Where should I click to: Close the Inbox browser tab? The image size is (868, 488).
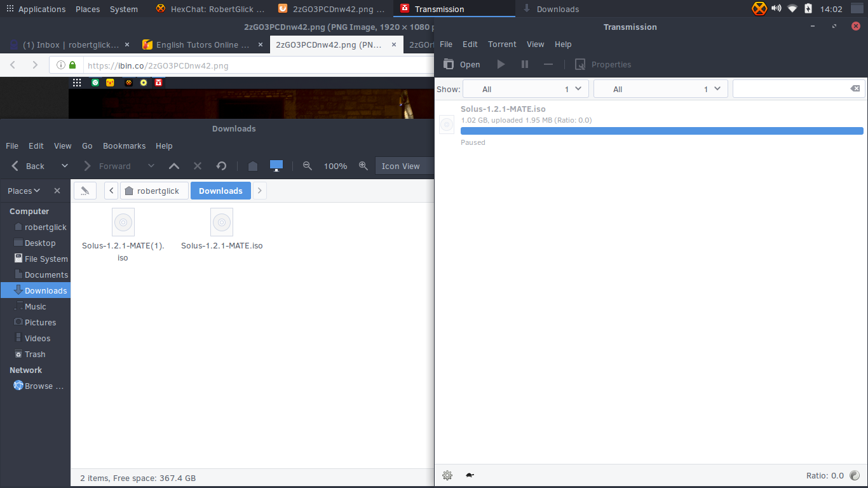(x=127, y=44)
